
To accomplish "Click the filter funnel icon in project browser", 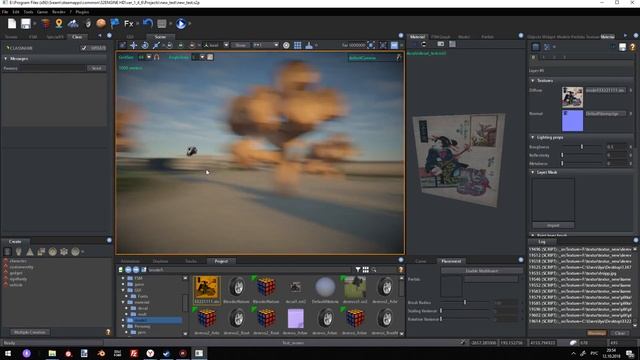I will click(358, 270).
